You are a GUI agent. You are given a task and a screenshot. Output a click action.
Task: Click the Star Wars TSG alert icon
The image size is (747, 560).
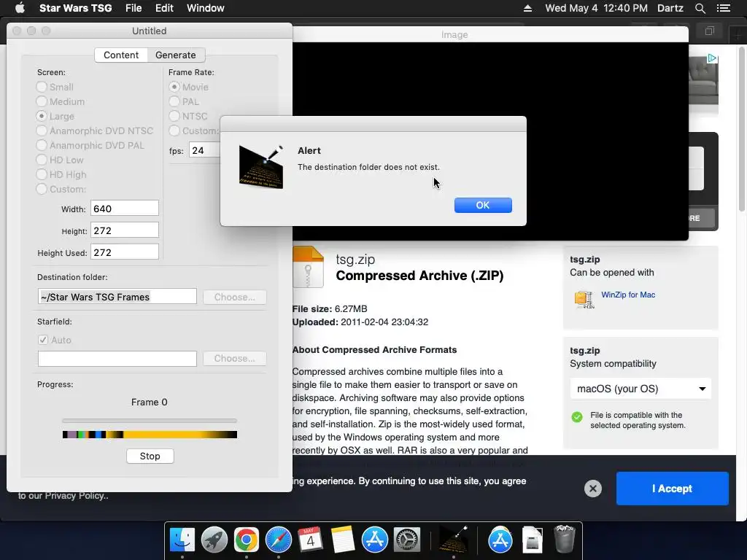coord(261,167)
